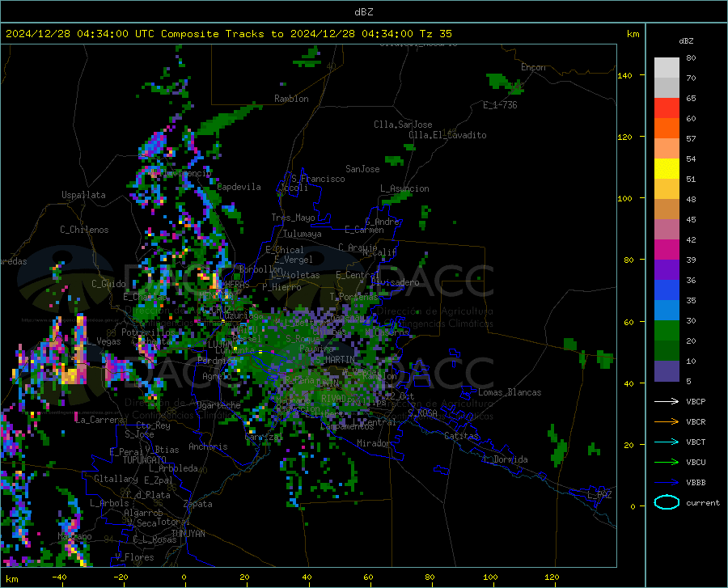728x588 pixels.
Task: Click the Tres_Mayo map label
Action: (x=293, y=218)
